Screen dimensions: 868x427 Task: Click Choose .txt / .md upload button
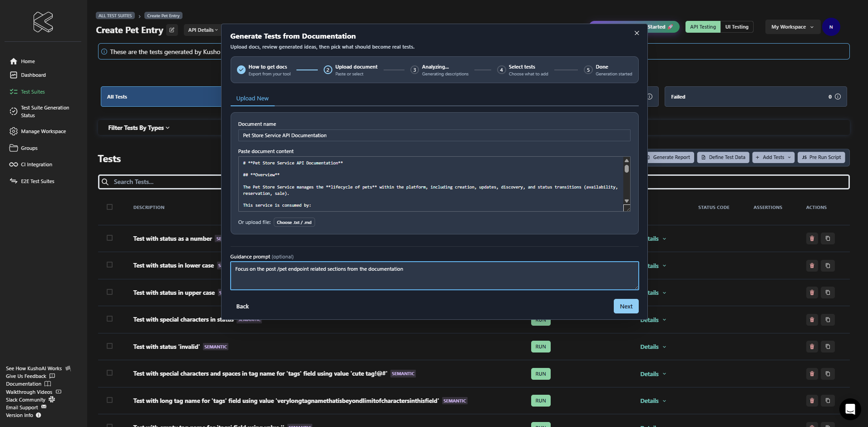pyautogui.click(x=294, y=222)
